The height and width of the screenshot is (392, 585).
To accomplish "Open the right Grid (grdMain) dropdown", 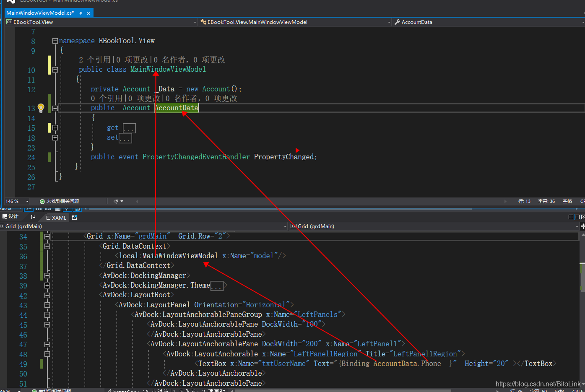I will click(577, 226).
